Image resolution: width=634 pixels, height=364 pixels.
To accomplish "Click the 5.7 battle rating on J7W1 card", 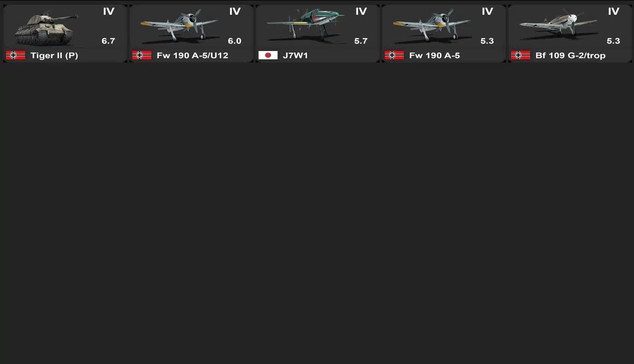I will point(361,41).
